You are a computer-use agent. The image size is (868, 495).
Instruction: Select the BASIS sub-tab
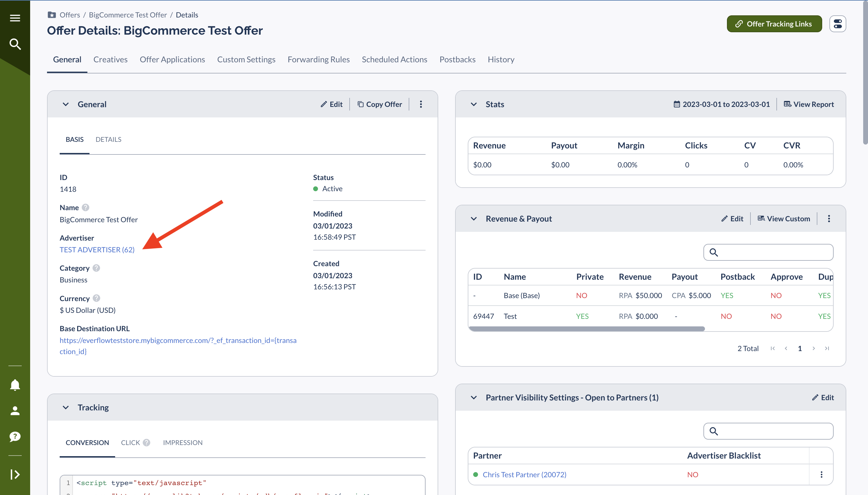[x=74, y=140]
